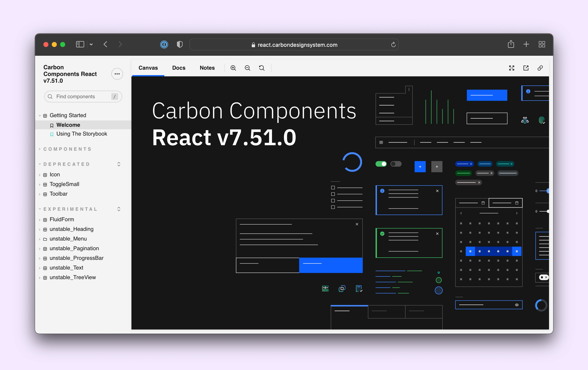
Task: Expand the unstable_TreeView tree item
Action: (x=73, y=278)
